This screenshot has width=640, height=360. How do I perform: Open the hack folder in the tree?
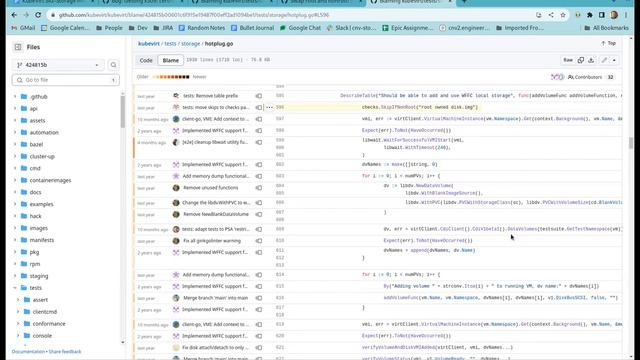coord(36,216)
